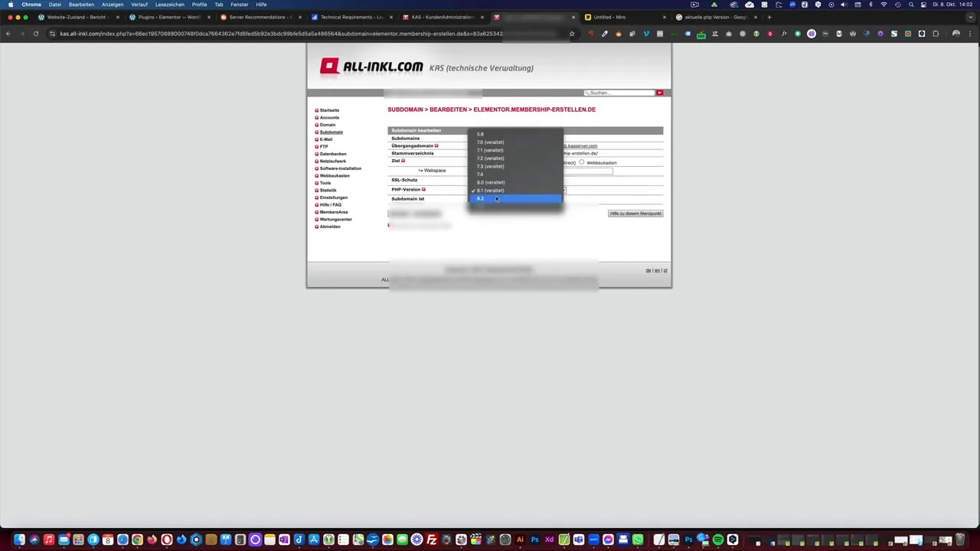Open the Verlauf menu in the menu bar
This screenshot has height=551, width=980.
(140, 5)
